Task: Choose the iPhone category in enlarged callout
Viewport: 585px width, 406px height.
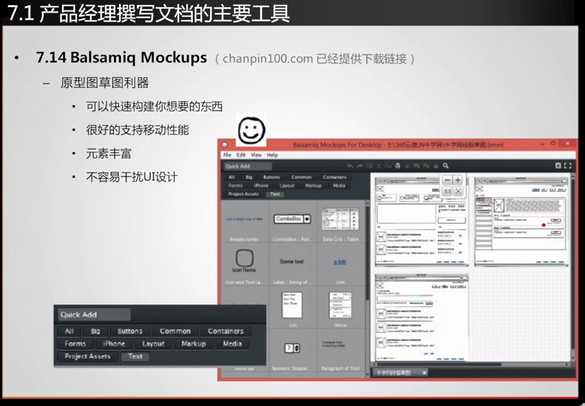Action: (114, 344)
